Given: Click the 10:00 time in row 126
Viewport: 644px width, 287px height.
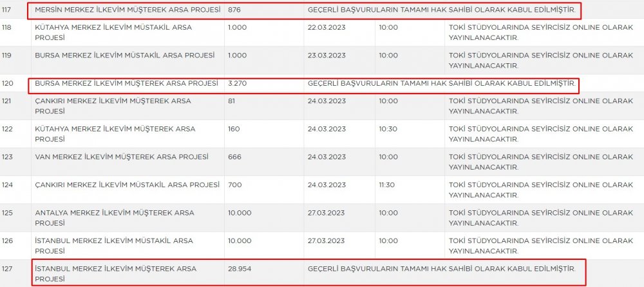Looking at the screenshot, I should click(388, 241).
